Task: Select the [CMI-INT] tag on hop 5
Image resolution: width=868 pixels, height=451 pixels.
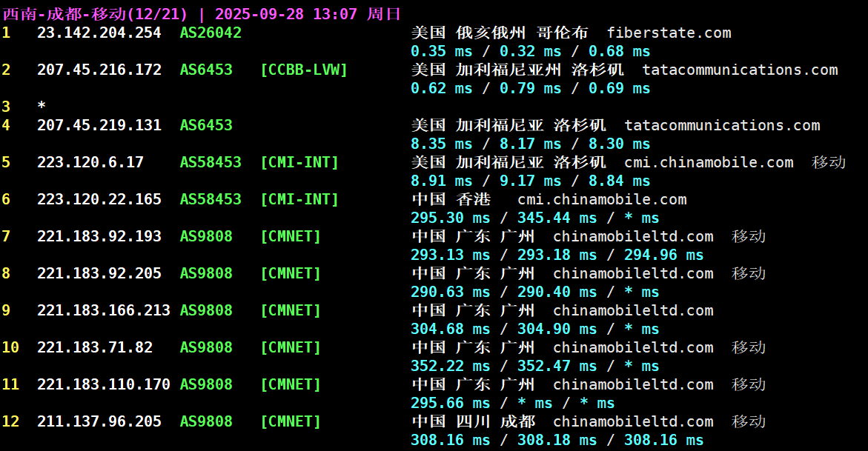Action: [299, 162]
